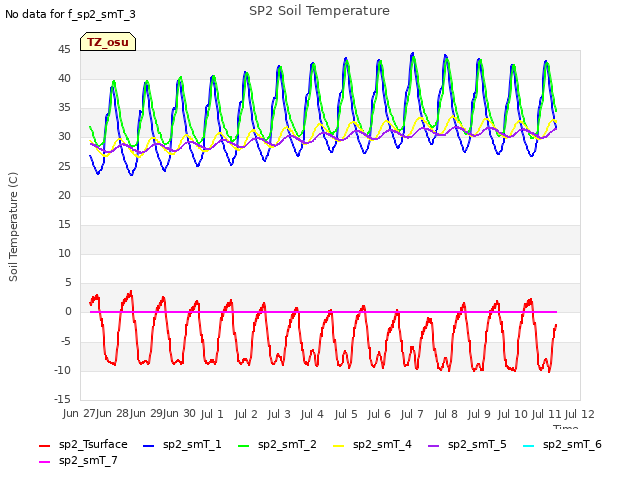Click the chart title SP2 Soil Temperature
The height and width of the screenshot is (480, 640).
(320, 11)
